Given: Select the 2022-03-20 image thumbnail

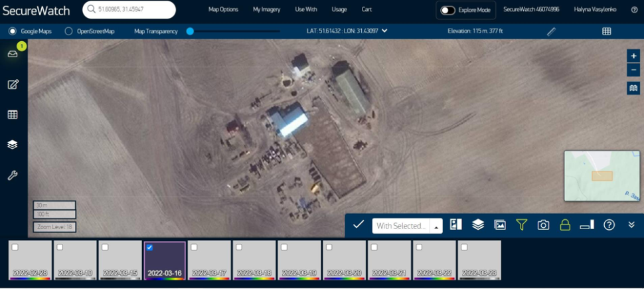Looking at the screenshot, I should (x=344, y=260).
